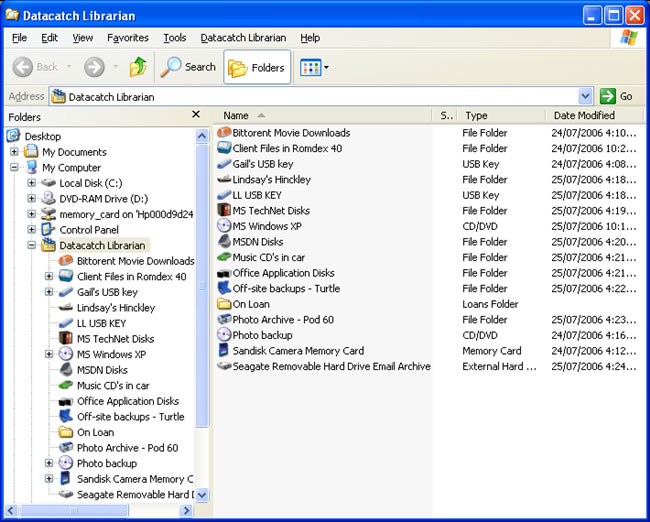Click Lindsay's Hinckley boat icon in file list

(x=224, y=179)
